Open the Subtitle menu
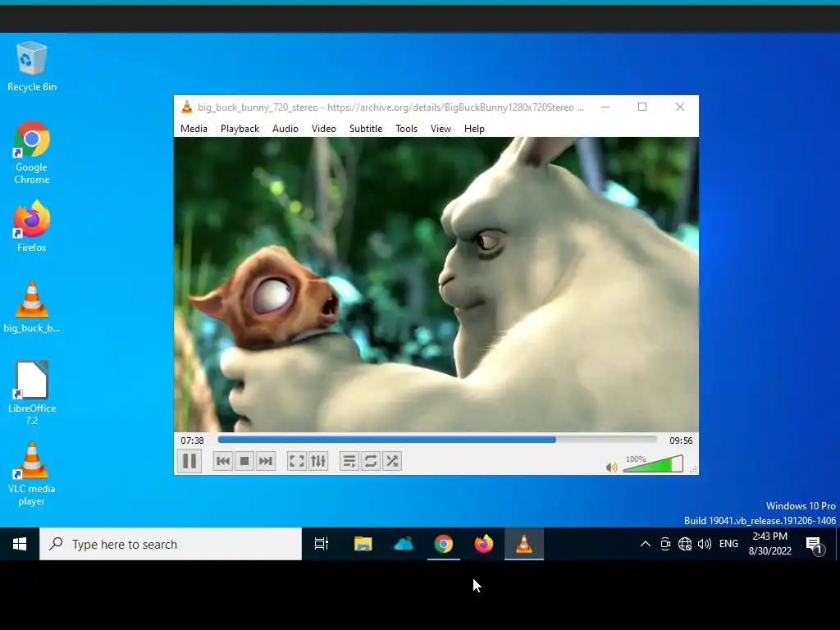The width and height of the screenshot is (840, 630). tap(366, 129)
